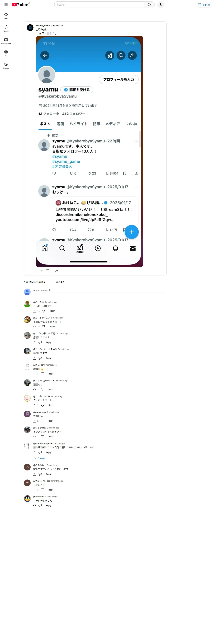Like the syamu_studio community post
215x644 pixels.
(38, 271)
